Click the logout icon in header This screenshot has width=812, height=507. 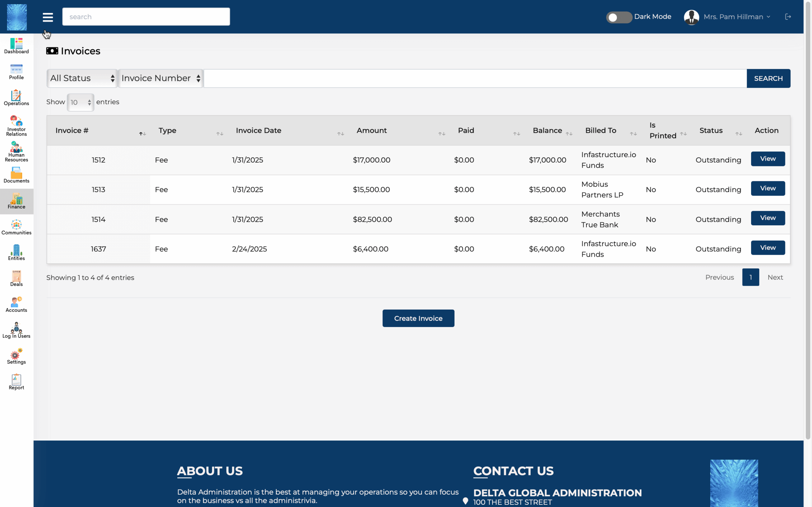[x=788, y=17]
